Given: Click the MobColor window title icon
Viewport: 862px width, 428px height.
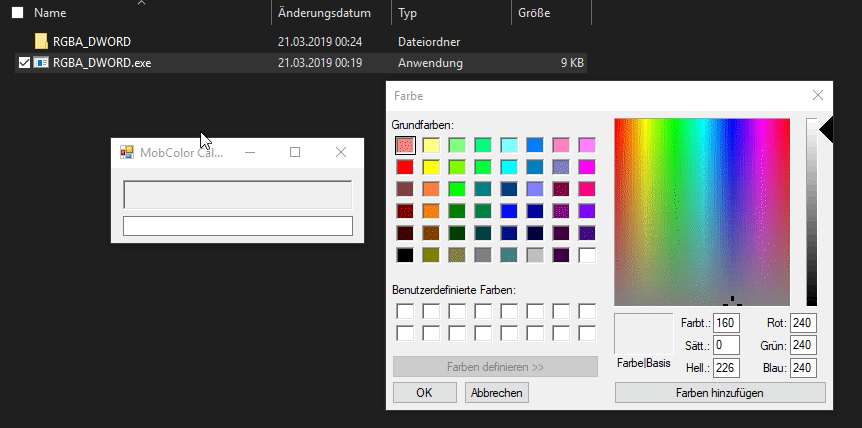Looking at the screenshot, I should (x=127, y=152).
